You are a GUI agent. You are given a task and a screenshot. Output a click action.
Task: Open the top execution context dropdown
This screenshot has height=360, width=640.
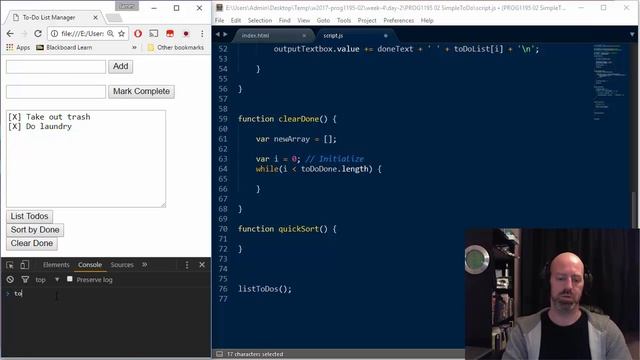pos(47,280)
